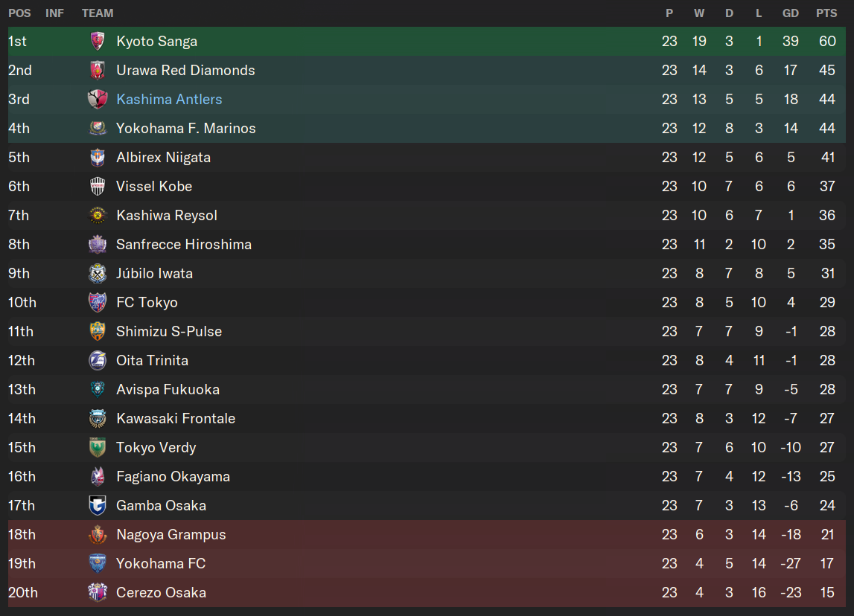This screenshot has width=854, height=616.
Task: Open the Kashima Antlers crest icon
Action: tap(98, 99)
